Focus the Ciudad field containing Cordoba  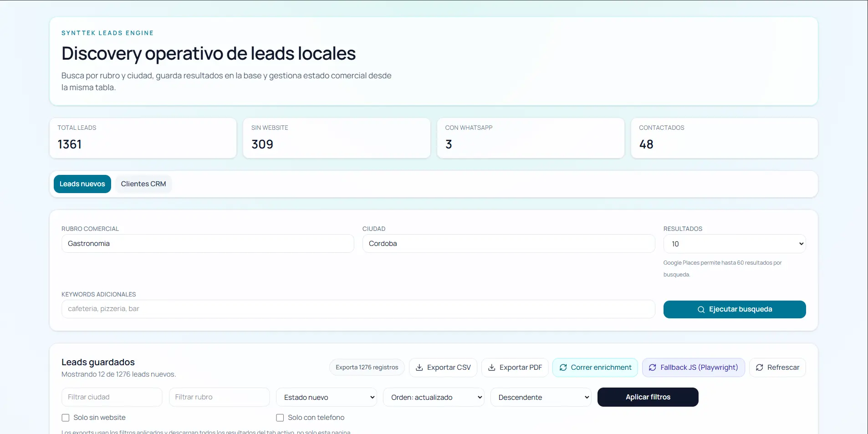pos(509,244)
